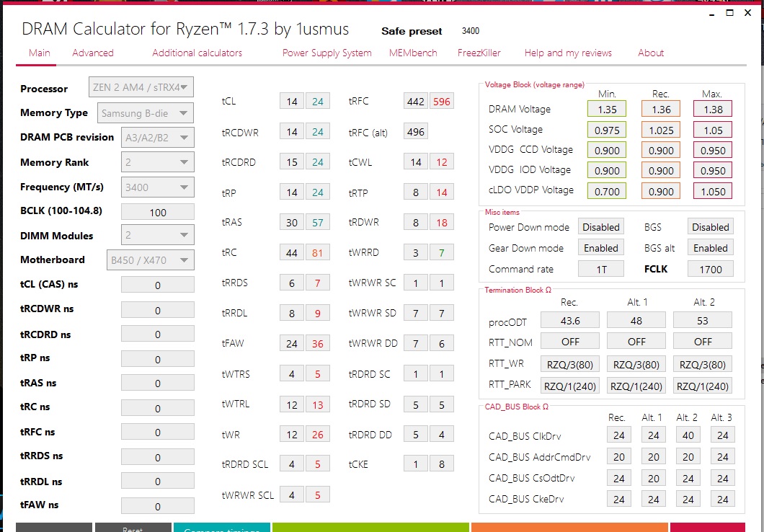
Task: Click the tRC ns input field
Action: pos(157,408)
